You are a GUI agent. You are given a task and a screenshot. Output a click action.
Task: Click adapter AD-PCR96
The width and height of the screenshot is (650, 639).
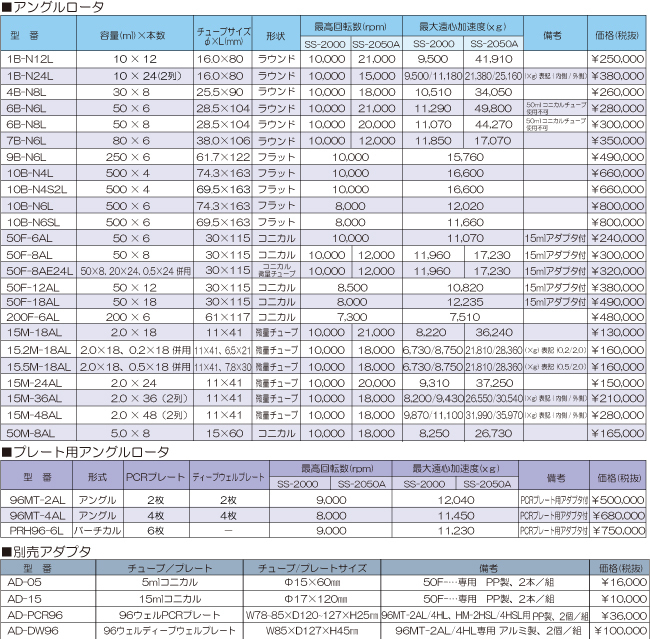(35, 615)
